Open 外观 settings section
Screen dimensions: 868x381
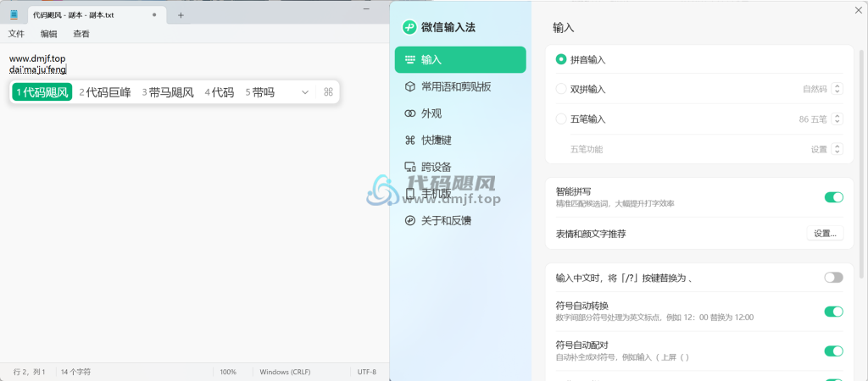coord(460,114)
